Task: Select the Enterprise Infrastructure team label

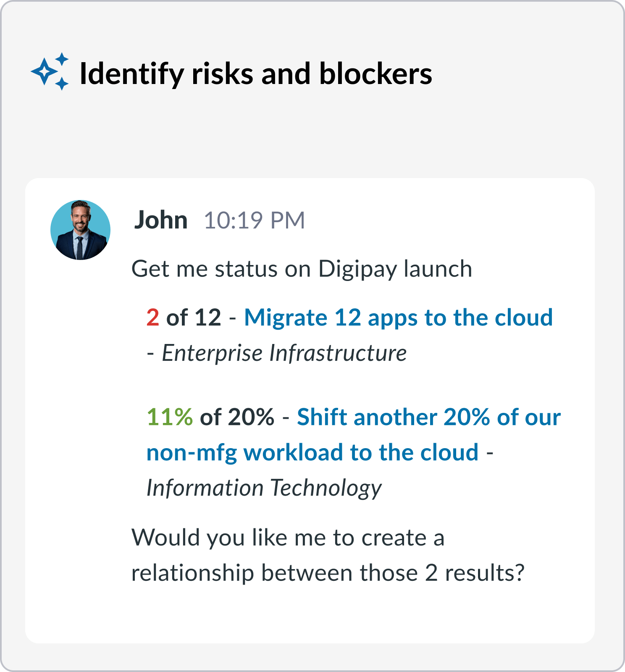Action: click(284, 353)
